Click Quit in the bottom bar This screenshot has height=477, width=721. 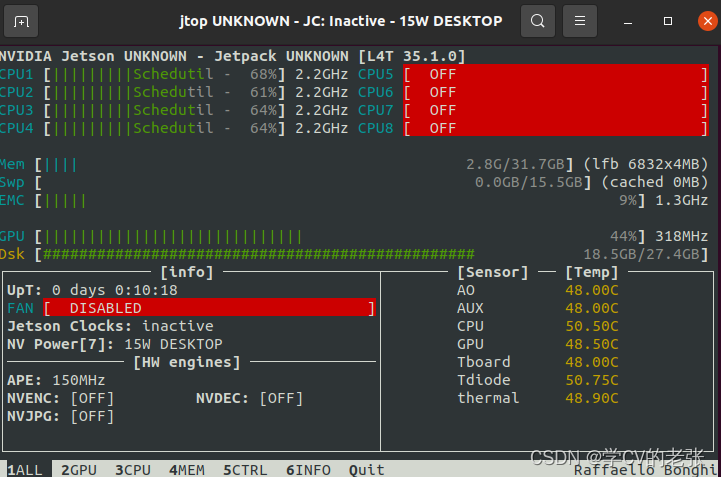click(366, 470)
